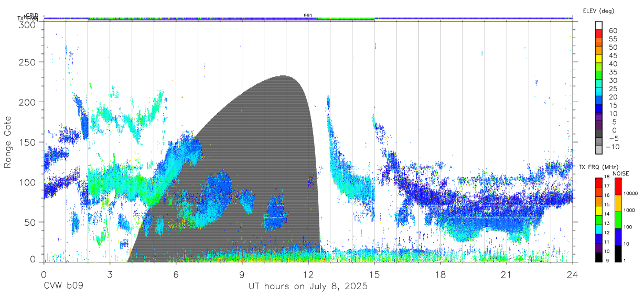This screenshot has width=644, height=297.
Task: Click TX FRQ label '16'
Action: [607, 195]
